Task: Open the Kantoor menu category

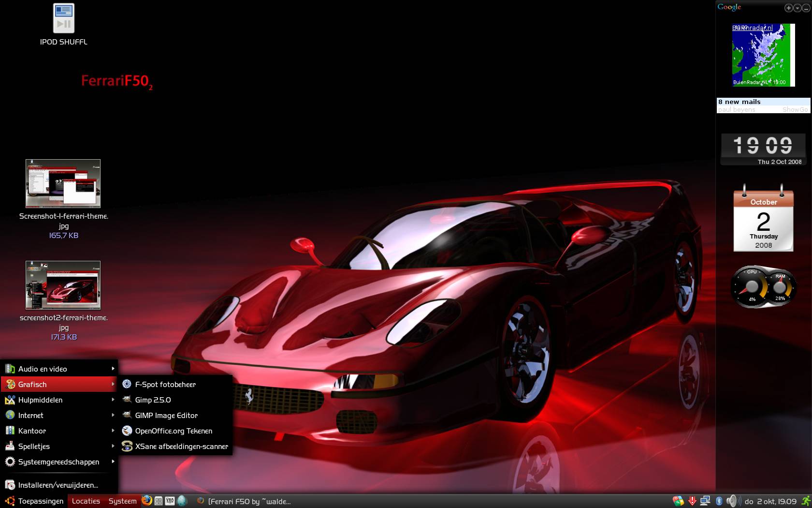Action: 59,431
